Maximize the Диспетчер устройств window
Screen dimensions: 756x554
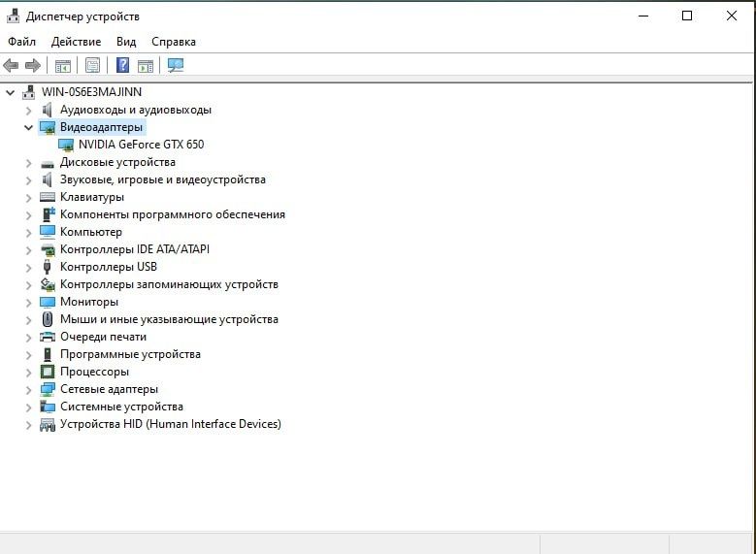[687, 16]
